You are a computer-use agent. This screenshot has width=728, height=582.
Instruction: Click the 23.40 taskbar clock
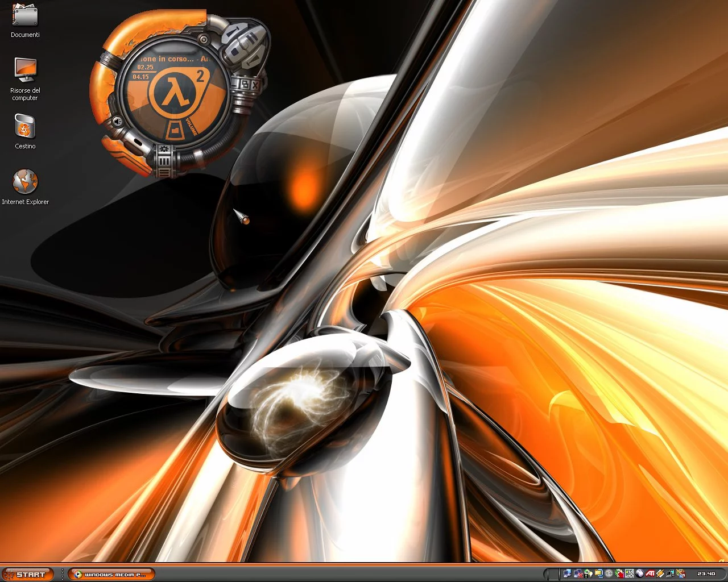[x=706, y=573]
